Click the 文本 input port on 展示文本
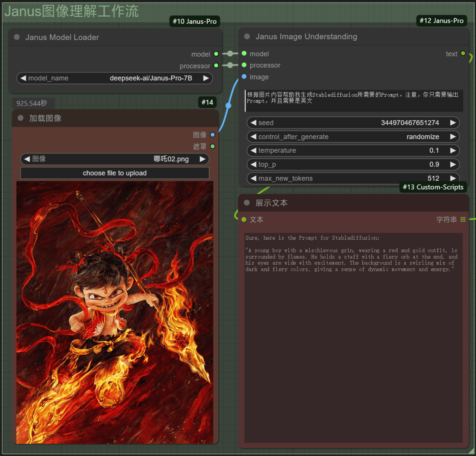 (x=244, y=220)
